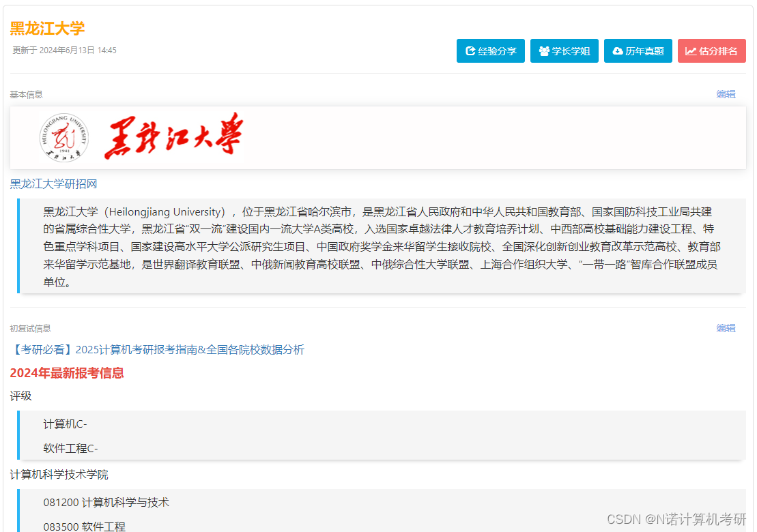Click 081200 计算机科学与技术 entry
The height and width of the screenshot is (532, 757).
pos(106,503)
